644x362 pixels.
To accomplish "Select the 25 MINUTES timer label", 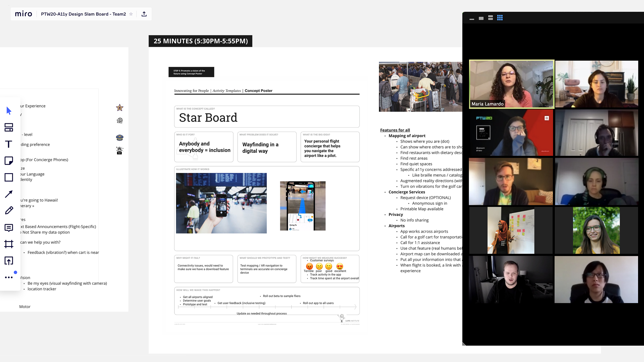I will coord(200,41).
